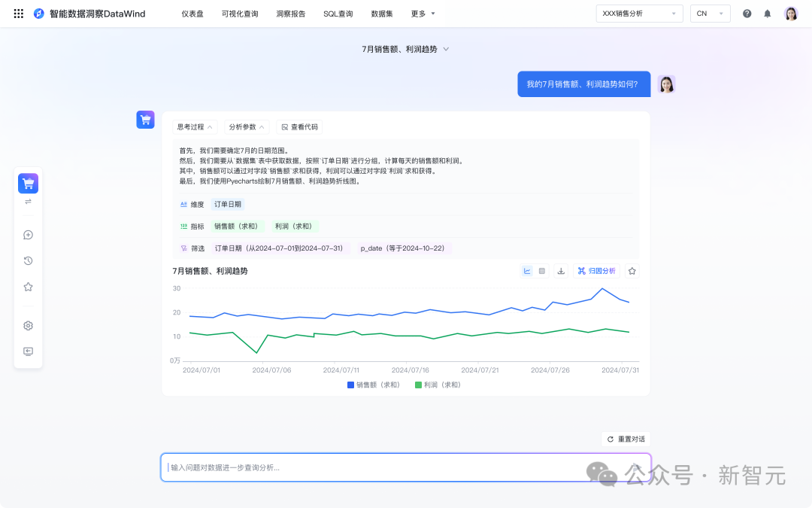
Task: Open the 数据集 menu
Action: (382, 14)
